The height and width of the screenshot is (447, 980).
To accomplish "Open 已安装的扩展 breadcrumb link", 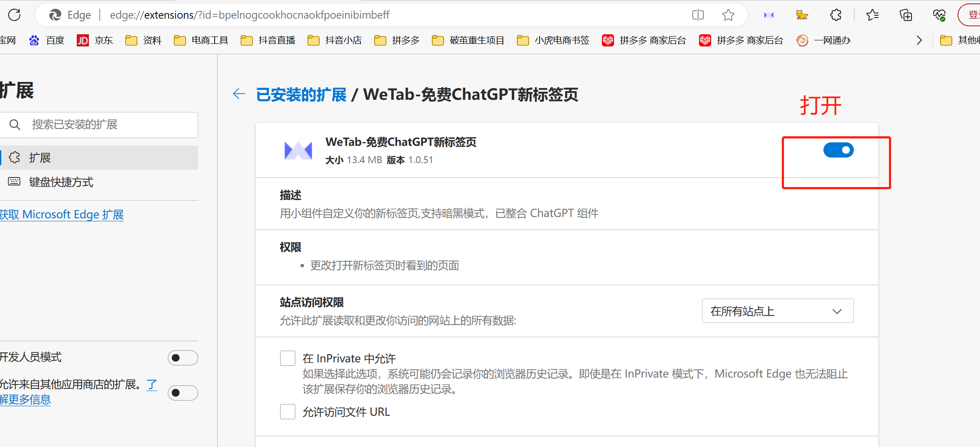I will pos(301,95).
